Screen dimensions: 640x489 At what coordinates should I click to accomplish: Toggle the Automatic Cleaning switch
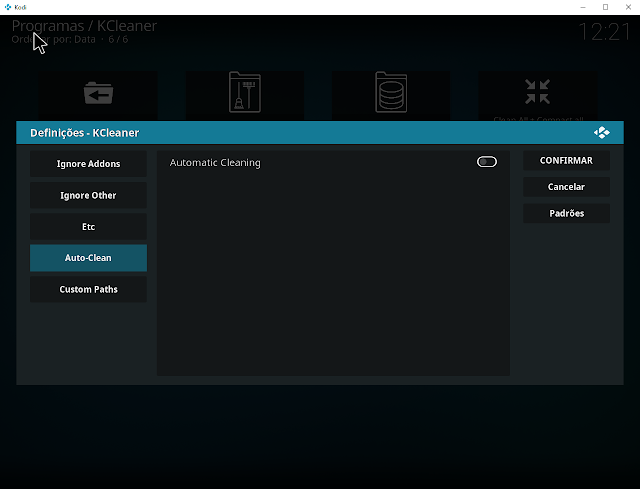coord(487,162)
